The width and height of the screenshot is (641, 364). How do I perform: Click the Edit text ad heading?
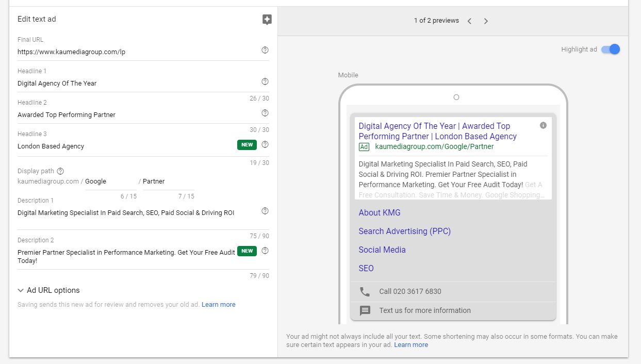(37, 19)
